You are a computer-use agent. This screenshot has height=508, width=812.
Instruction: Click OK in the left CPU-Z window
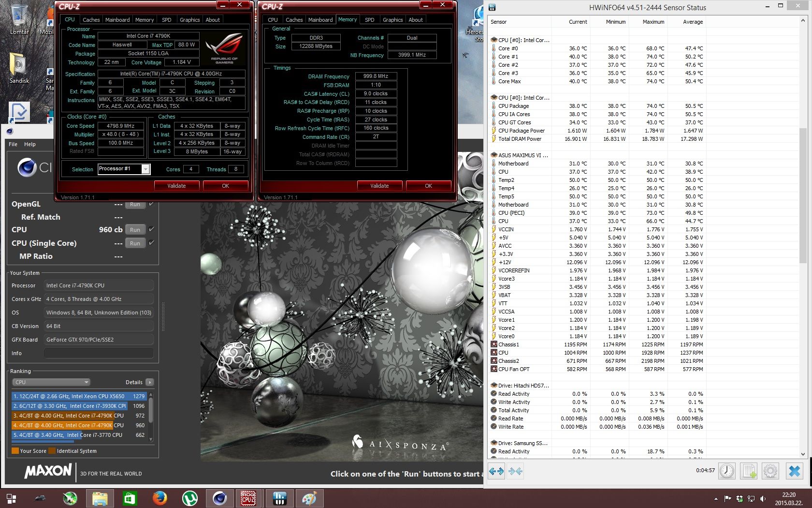click(x=225, y=186)
